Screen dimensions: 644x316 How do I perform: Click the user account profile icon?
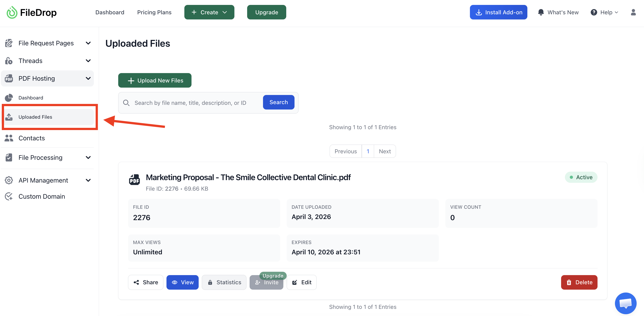[x=633, y=12]
